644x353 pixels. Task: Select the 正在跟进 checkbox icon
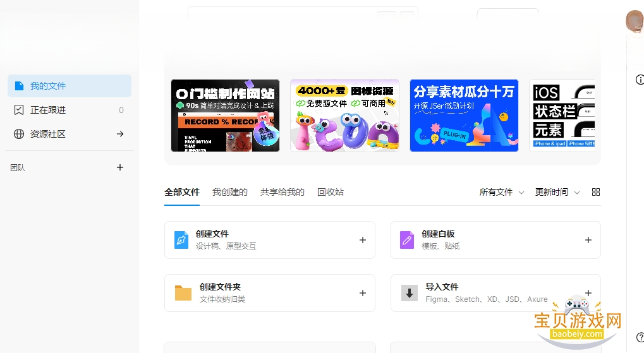(x=19, y=110)
